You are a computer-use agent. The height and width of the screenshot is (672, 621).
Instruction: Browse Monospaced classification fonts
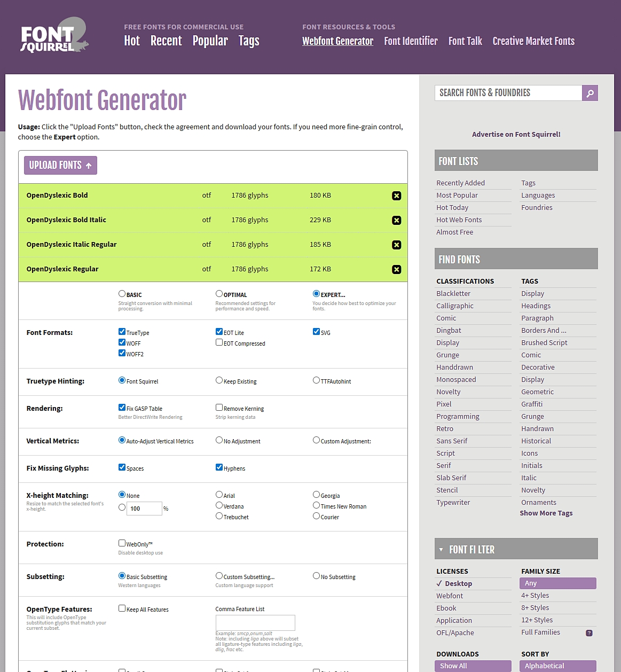click(456, 379)
